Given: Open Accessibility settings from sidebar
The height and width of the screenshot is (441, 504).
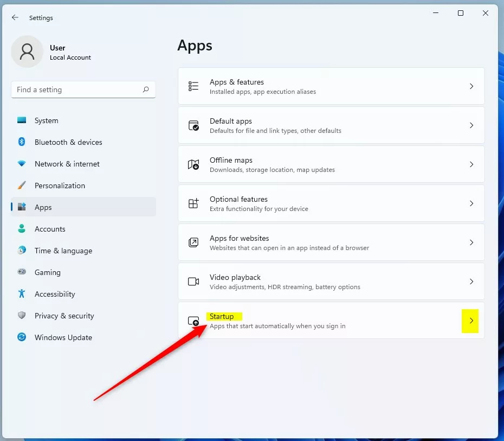Looking at the screenshot, I should tap(55, 294).
